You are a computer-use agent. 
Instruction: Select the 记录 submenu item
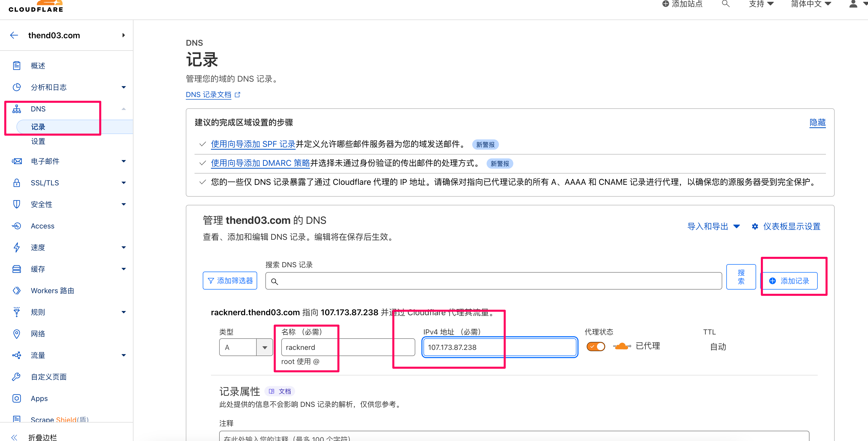(x=74, y=127)
